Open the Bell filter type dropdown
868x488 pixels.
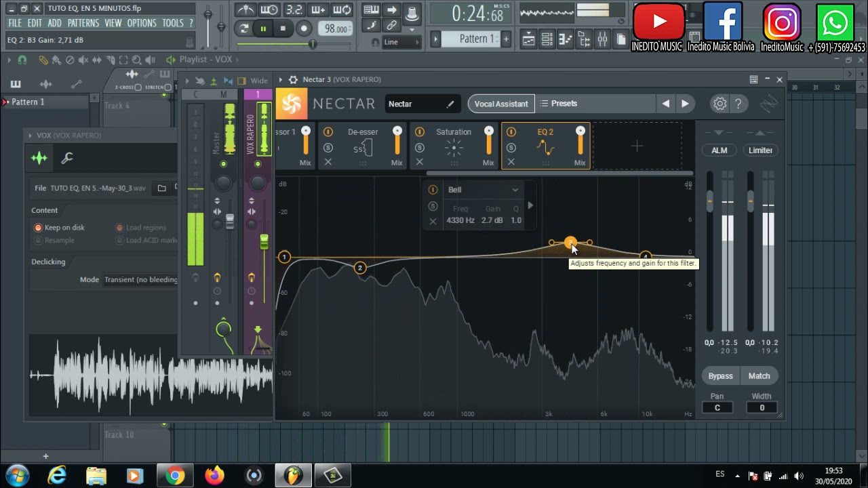[484, 190]
